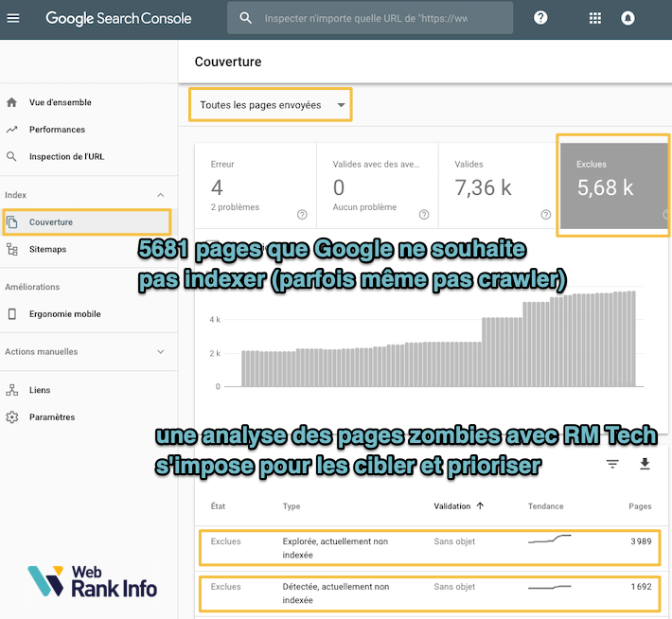This screenshot has width=672, height=619.
Task: Open the Sitemaps page
Action: pos(47,249)
